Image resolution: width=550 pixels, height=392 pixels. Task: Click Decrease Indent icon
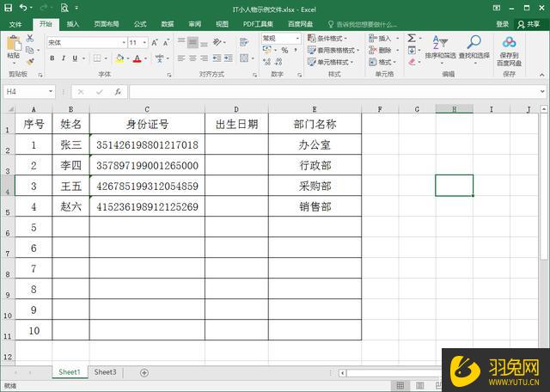point(217,58)
